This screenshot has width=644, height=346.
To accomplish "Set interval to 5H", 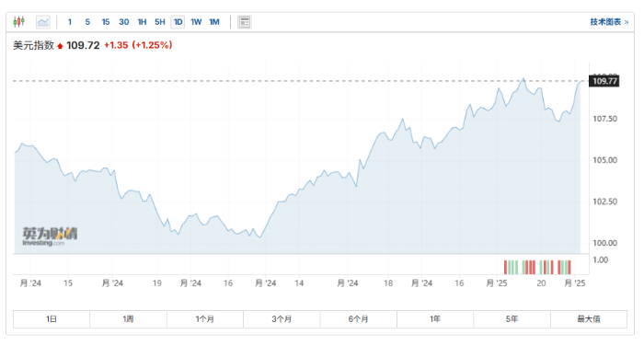I will (160, 22).
